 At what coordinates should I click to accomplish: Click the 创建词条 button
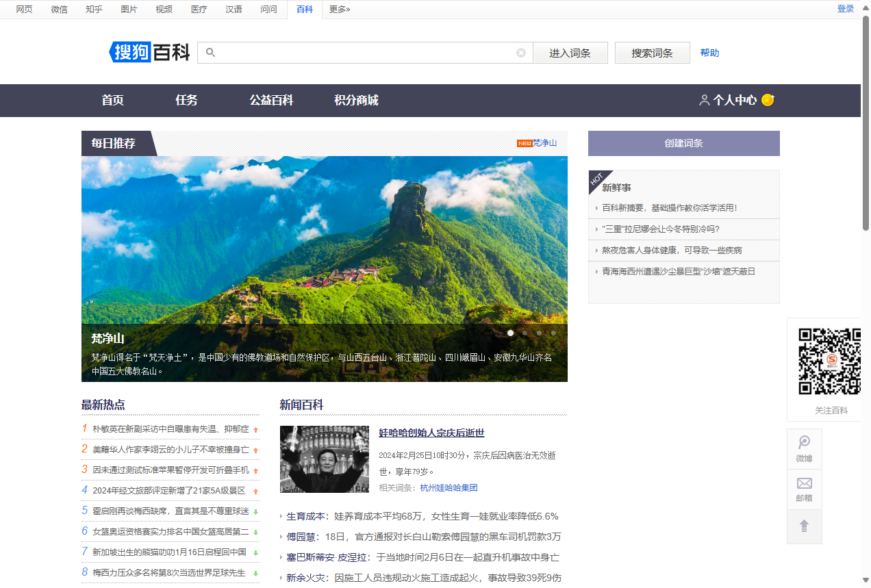[x=683, y=143]
